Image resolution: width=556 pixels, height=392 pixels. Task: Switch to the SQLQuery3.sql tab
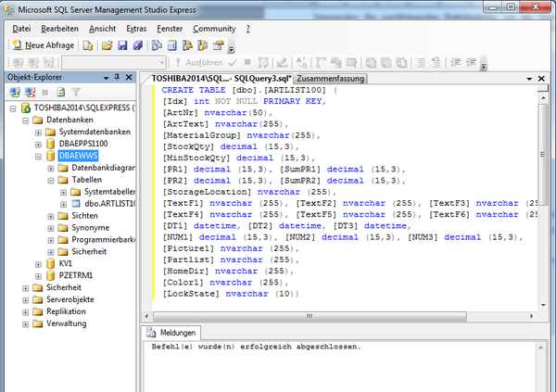tap(221, 79)
